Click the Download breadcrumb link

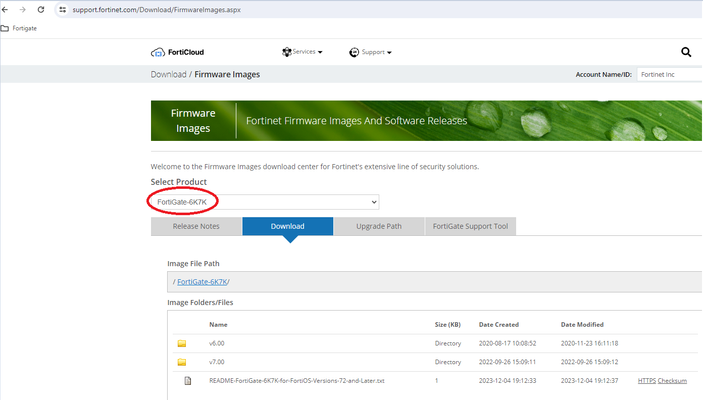point(168,74)
